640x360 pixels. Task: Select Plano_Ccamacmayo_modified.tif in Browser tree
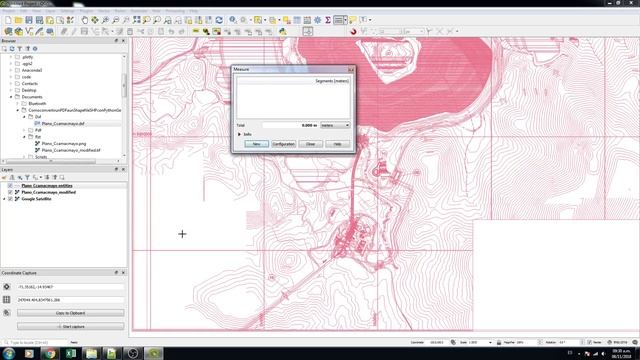[x=71, y=150]
